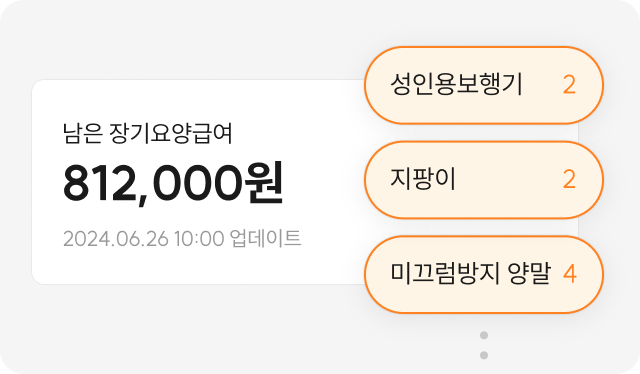The image size is (640, 374).
Task: Click the lower gray dot below chips
Action: pos(484,355)
